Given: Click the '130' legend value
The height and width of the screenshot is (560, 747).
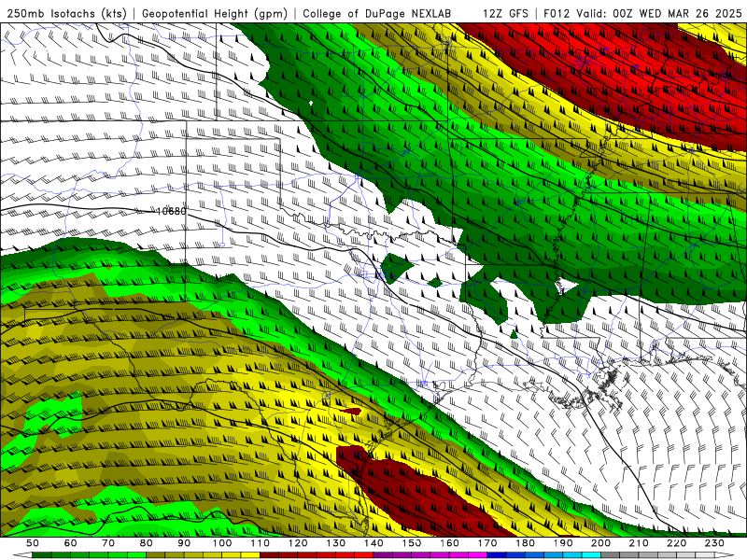Looking at the screenshot, I should (336, 543).
